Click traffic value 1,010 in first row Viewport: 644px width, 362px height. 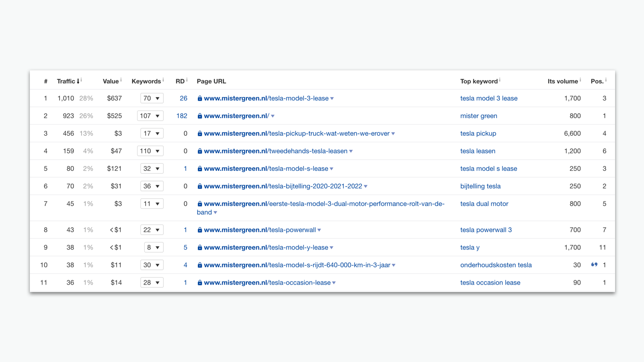[66, 98]
